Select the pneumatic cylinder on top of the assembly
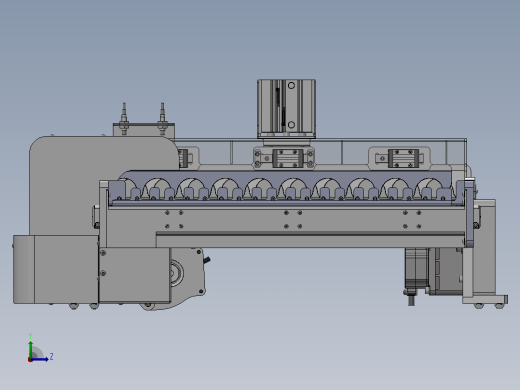Image resolution: width=520 pixels, height=390 pixels. (x=286, y=108)
